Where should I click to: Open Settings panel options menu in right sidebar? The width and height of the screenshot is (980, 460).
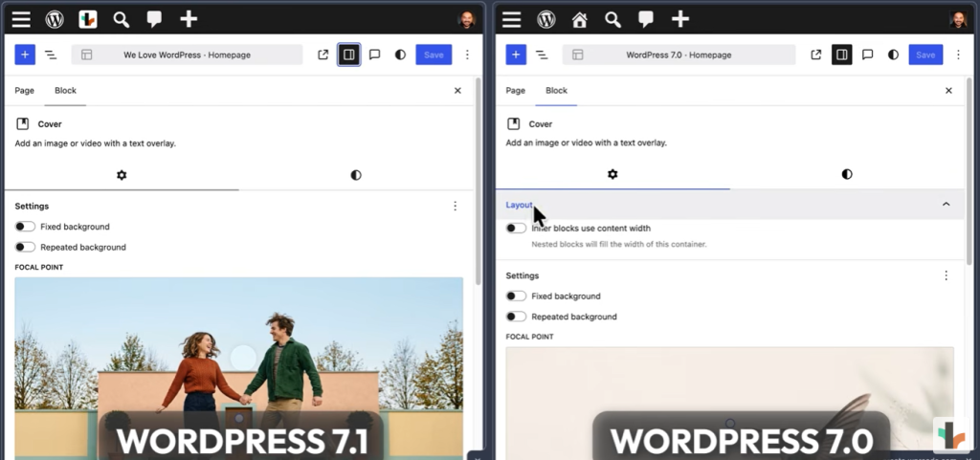tap(947, 275)
